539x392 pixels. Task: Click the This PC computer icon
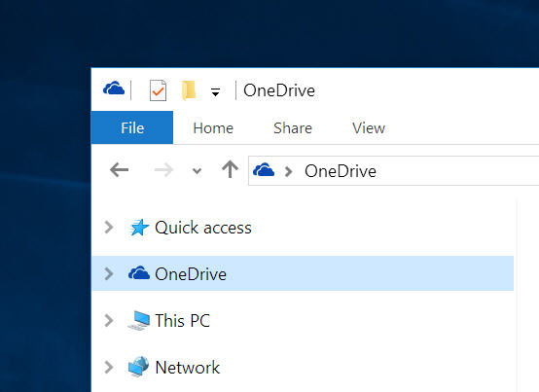139,320
